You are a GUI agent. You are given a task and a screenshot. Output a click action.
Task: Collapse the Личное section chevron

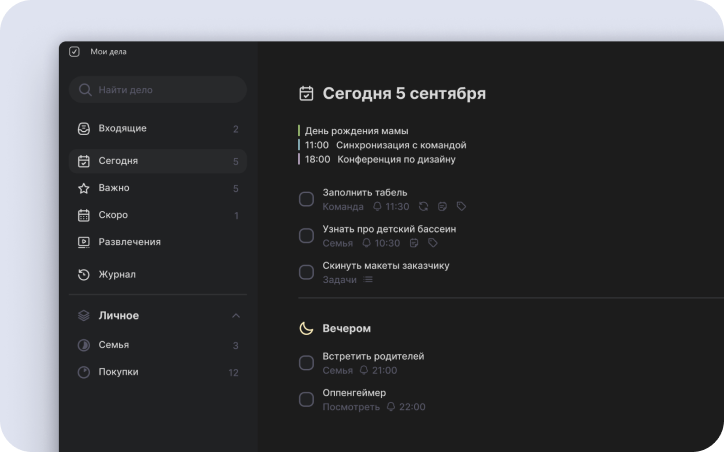click(x=236, y=316)
